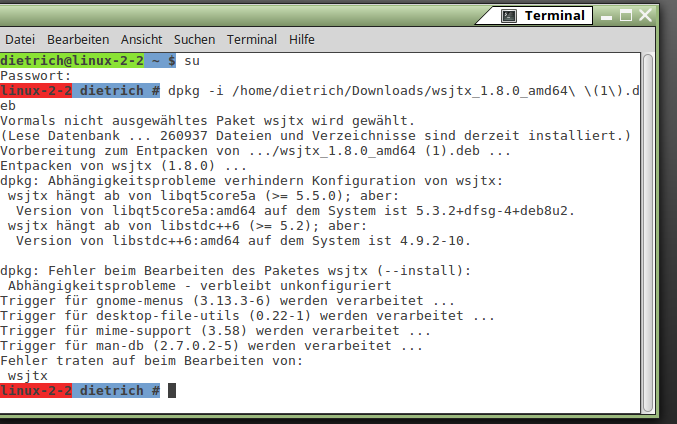
Task: Minimize the Terminal window
Action: click(606, 17)
